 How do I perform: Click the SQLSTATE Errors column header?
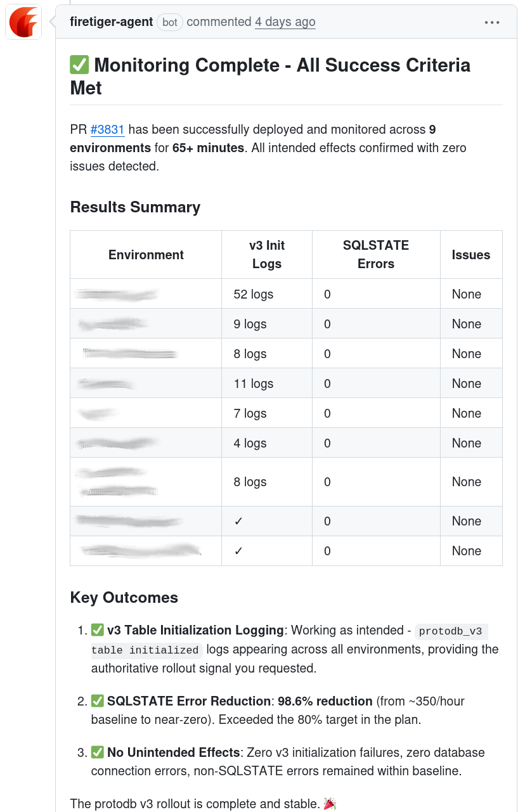click(375, 254)
